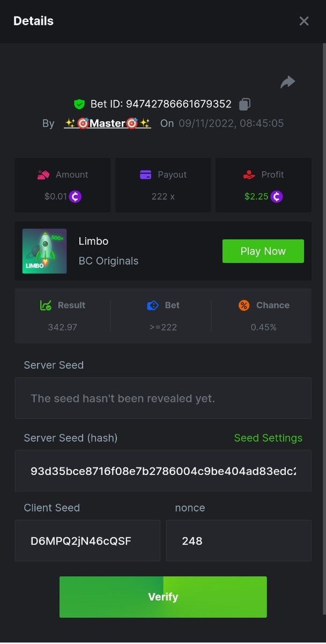The image size is (326, 644).
Task: Click the orange Chance percent icon
Action: pyautogui.click(x=244, y=305)
